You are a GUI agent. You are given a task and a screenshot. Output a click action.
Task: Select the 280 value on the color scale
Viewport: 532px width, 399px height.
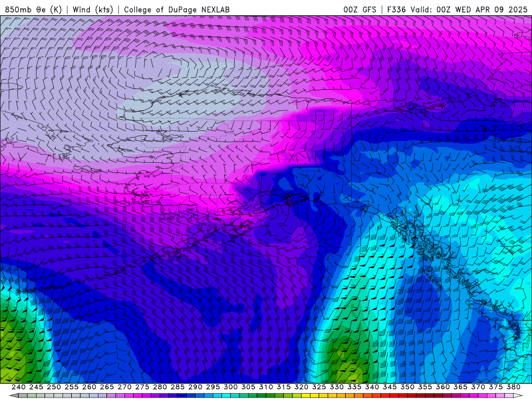click(160, 387)
